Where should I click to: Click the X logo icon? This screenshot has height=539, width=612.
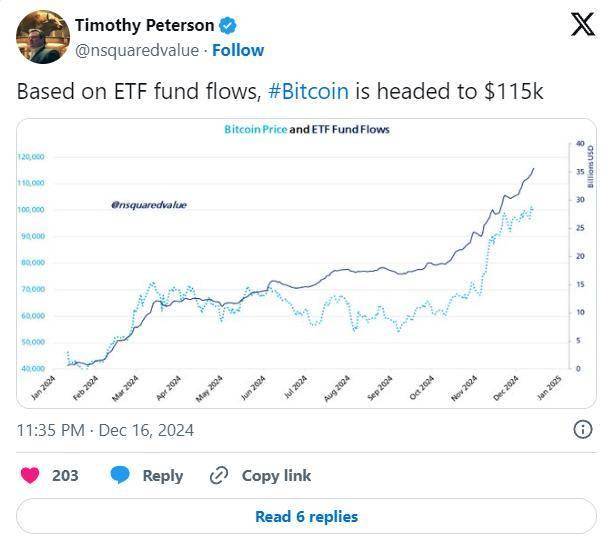(x=582, y=25)
